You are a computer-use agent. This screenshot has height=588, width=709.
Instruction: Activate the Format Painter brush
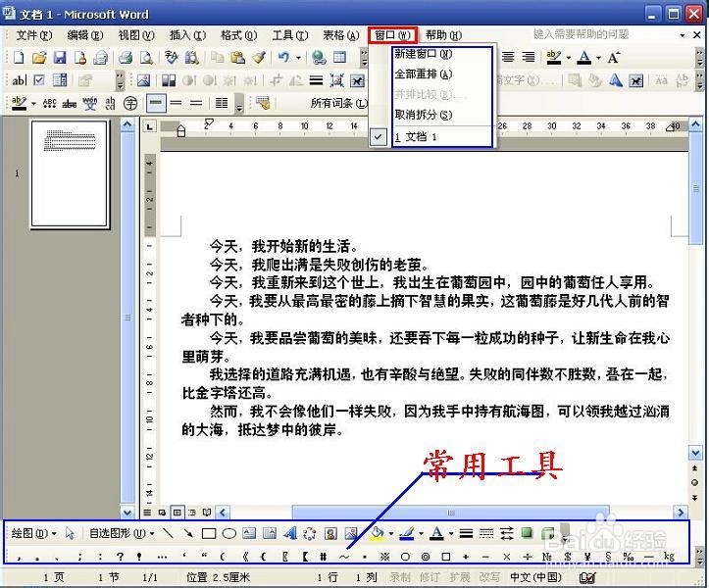click(x=258, y=58)
